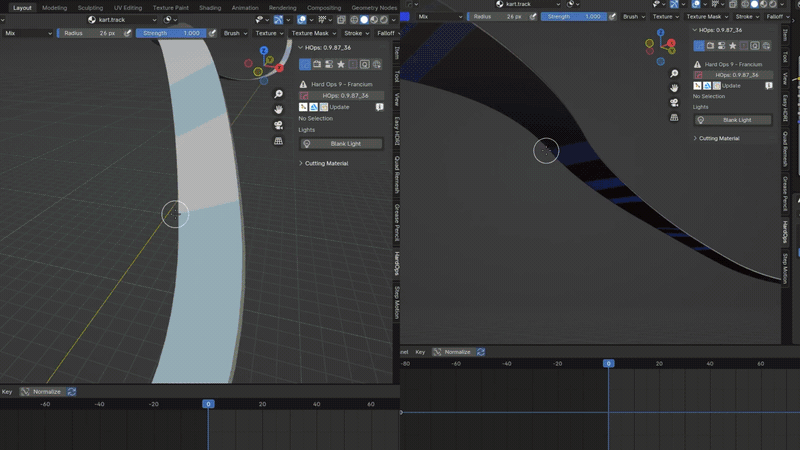800x450 pixels.
Task: Click the star favorites icon in left HOps panel
Action: coord(341,64)
